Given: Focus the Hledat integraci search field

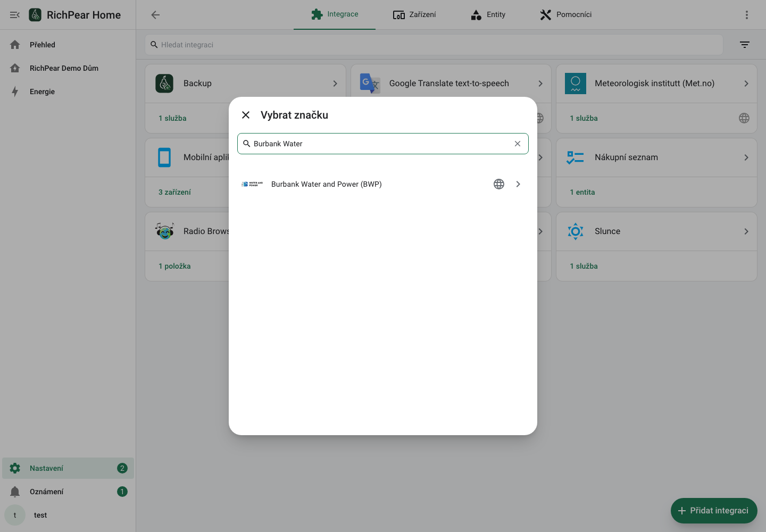Looking at the screenshot, I should point(434,45).
